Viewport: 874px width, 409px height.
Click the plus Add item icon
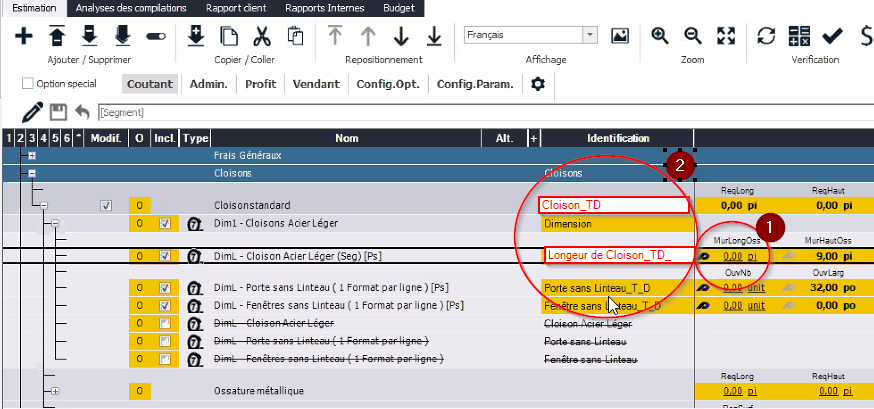point(24,36)
